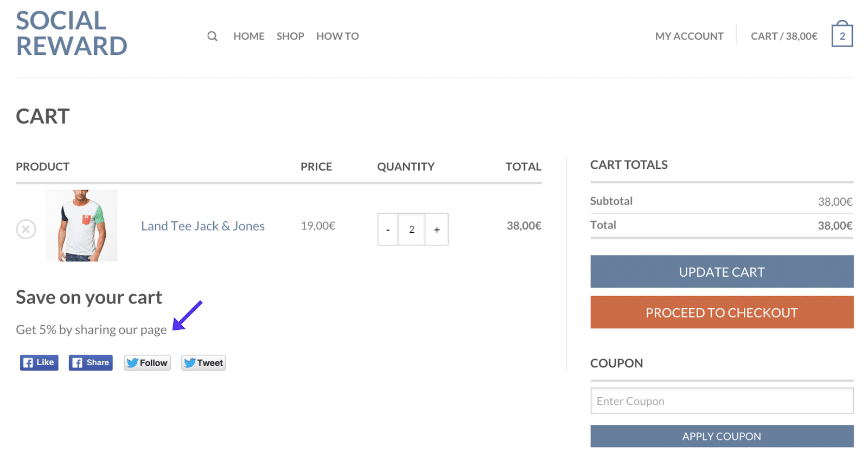Click the search magnifier icon
This screenshot has height=459, width=868.
pyautogui.click(x=212, y=36)
